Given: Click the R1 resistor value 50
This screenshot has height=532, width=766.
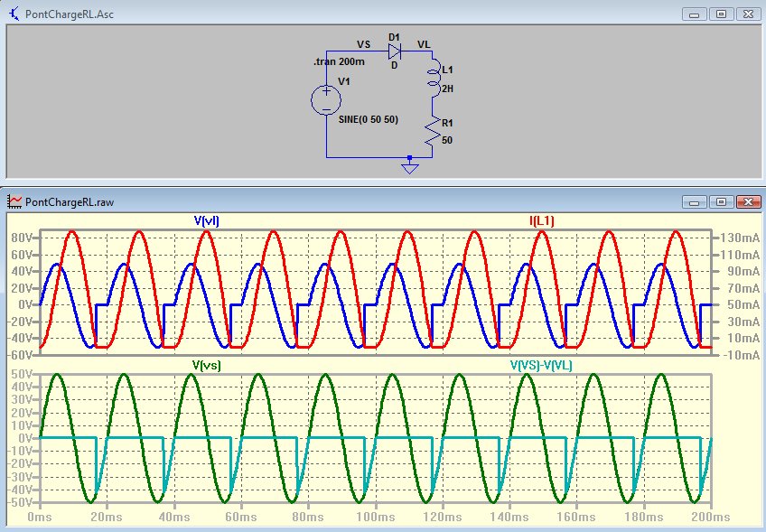Looking at the screenshot, I should point(447,140).
